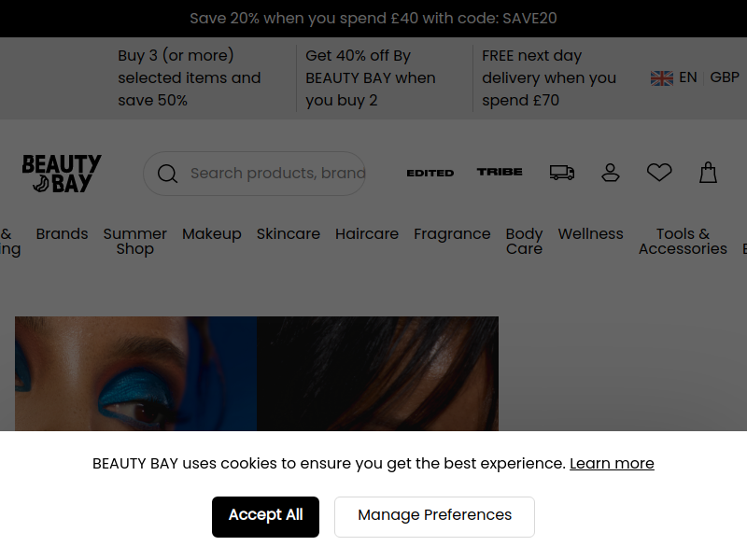The width and height of the screenshot is (747, 560).
Task: Open the Fragrance category
Action: pyautogui.click(x=452, y=234)
